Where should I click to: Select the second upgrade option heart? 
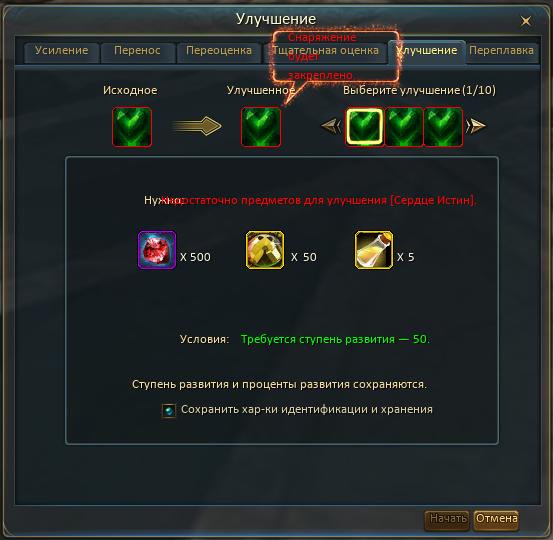tap(404, 127)
